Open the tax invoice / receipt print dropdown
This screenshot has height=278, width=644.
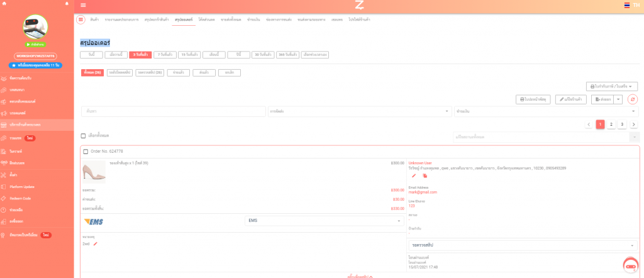(612, 87)
